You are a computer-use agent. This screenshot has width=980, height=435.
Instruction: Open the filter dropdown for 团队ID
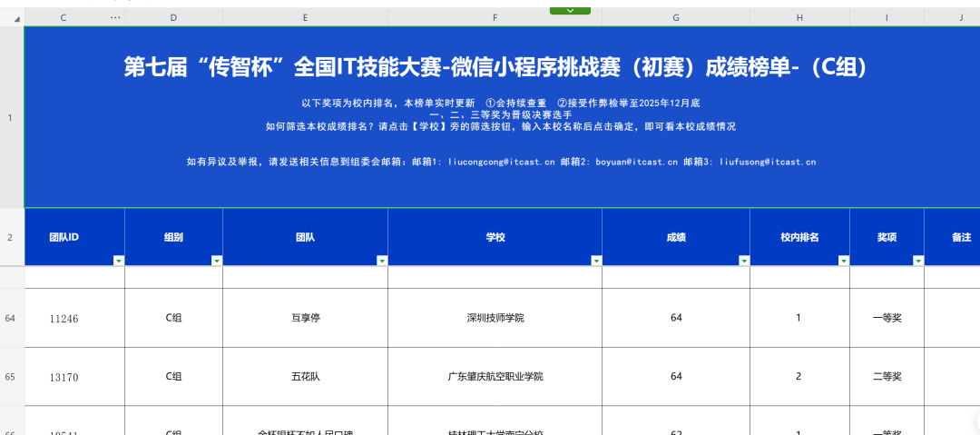[118, 261]
